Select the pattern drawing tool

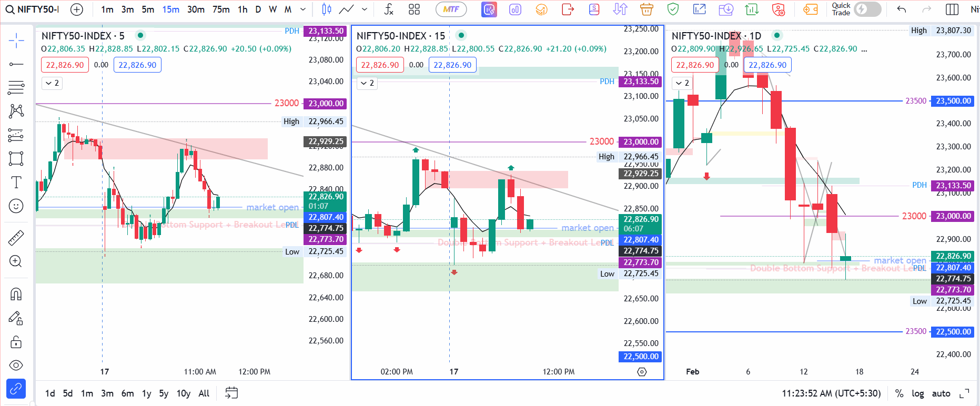pyautogui.click(x=16, y=111)
